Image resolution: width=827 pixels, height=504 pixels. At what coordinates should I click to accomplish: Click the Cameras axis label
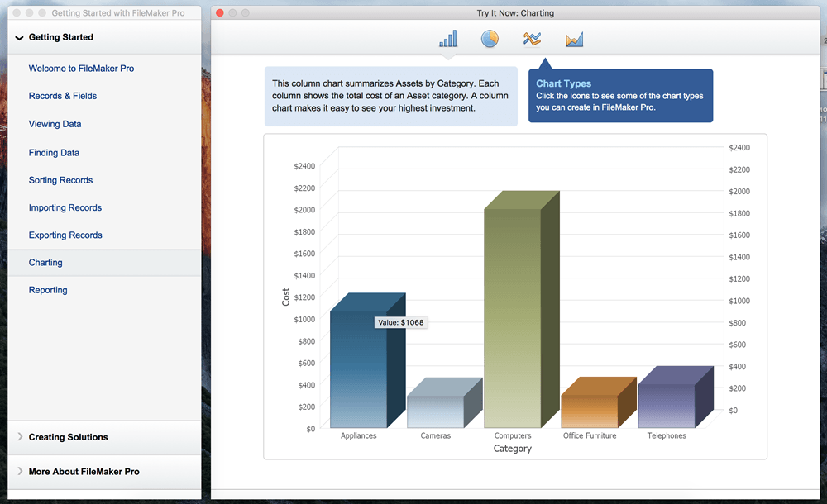coord(436,435)
